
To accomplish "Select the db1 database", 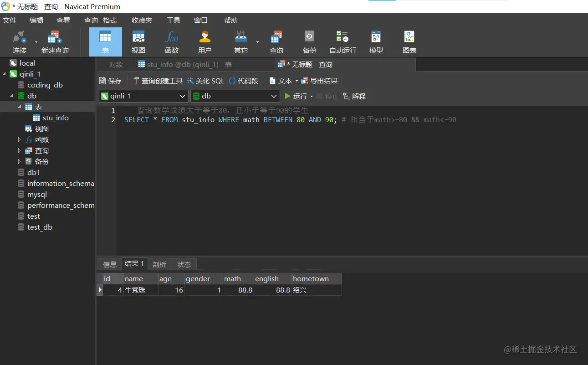I will tap(34, 172).
